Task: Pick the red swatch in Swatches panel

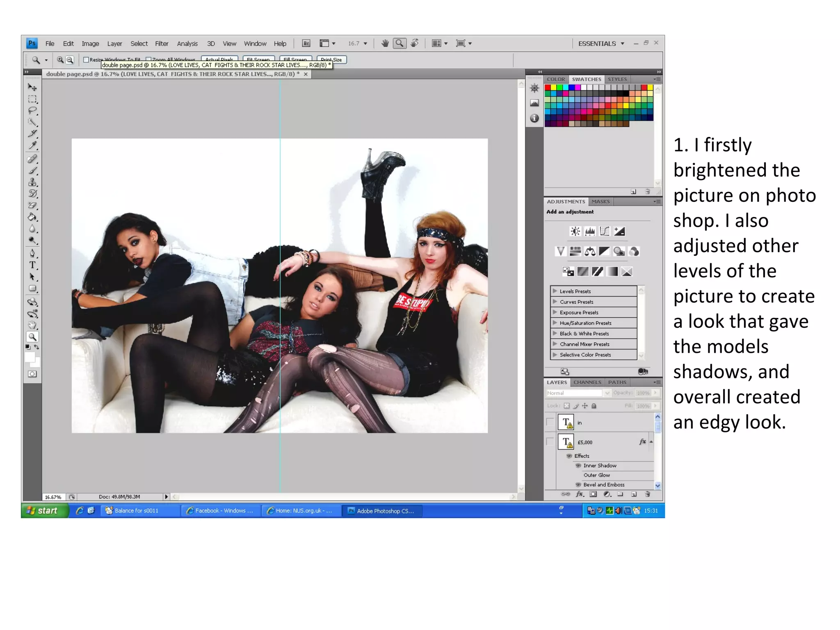Action: click(548, 87)
